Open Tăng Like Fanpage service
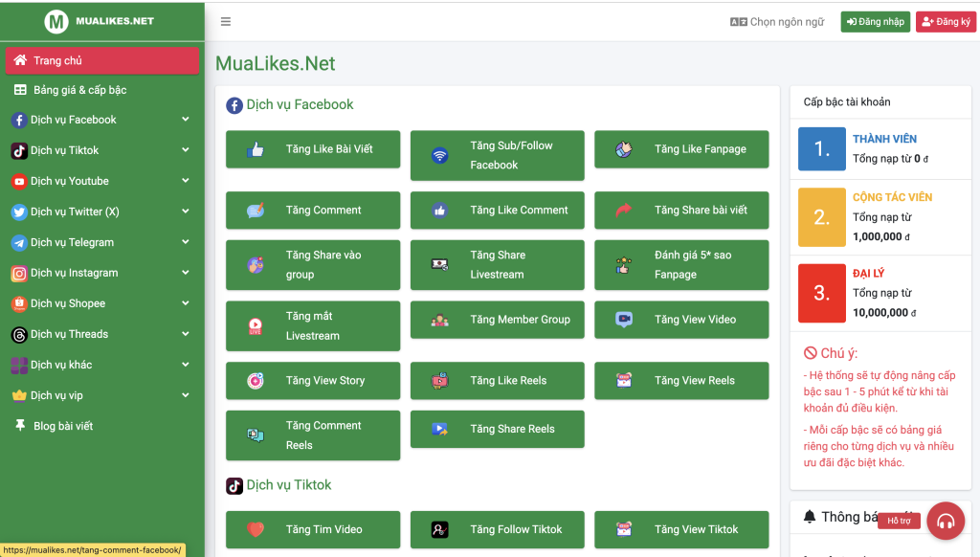The width and height of the screenshot is (980, 557). (681, 149)
